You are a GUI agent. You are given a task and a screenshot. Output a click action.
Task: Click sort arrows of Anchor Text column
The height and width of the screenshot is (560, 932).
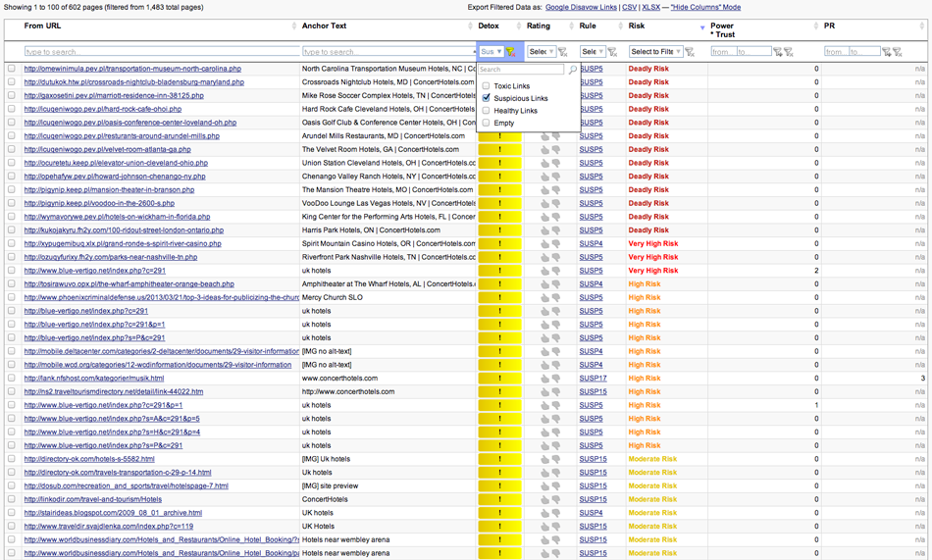click(470, 25)
